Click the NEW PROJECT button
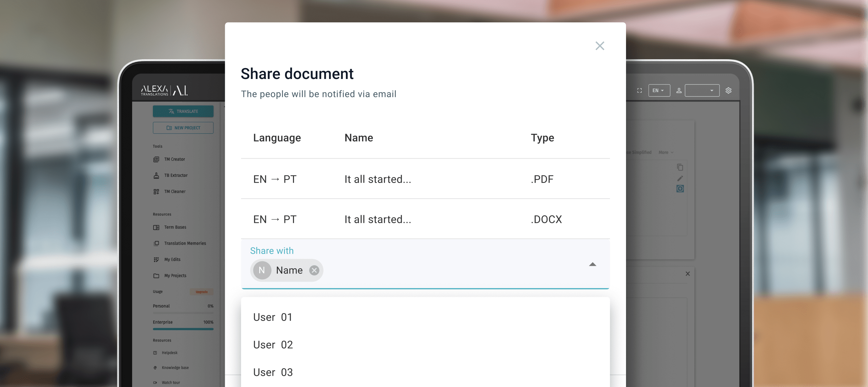This screenshot has height=387, width=868. [183, 128]
